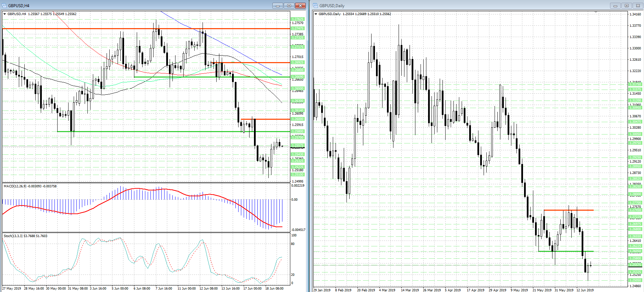
Task: Click the orange 1.26000 price label on H4
Action: click(297, 119)
